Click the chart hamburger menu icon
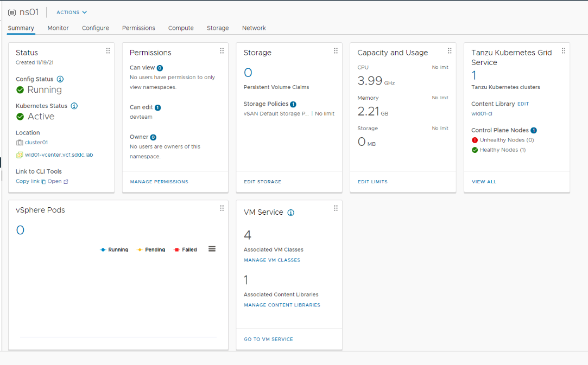This screenshot has width=588, height=365. [212, 249]
